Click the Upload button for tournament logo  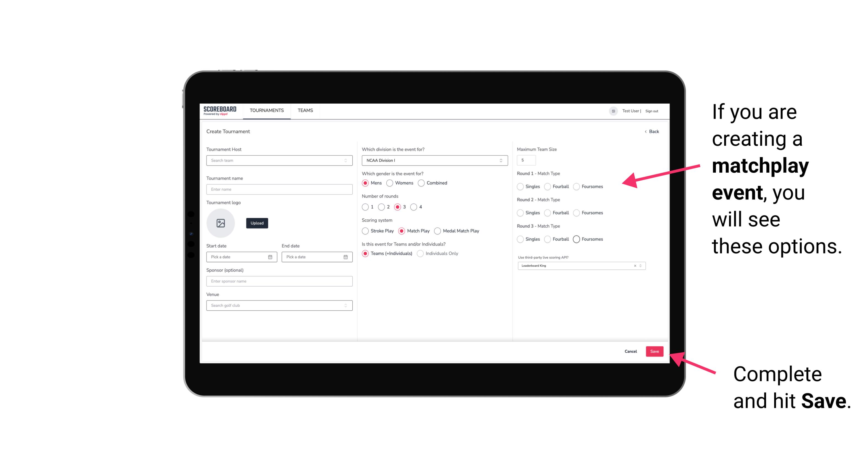(257, 223)
